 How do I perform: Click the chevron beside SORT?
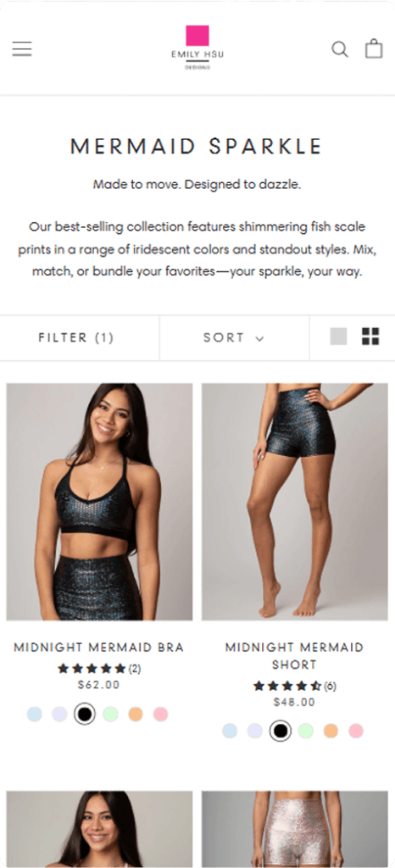259,339
